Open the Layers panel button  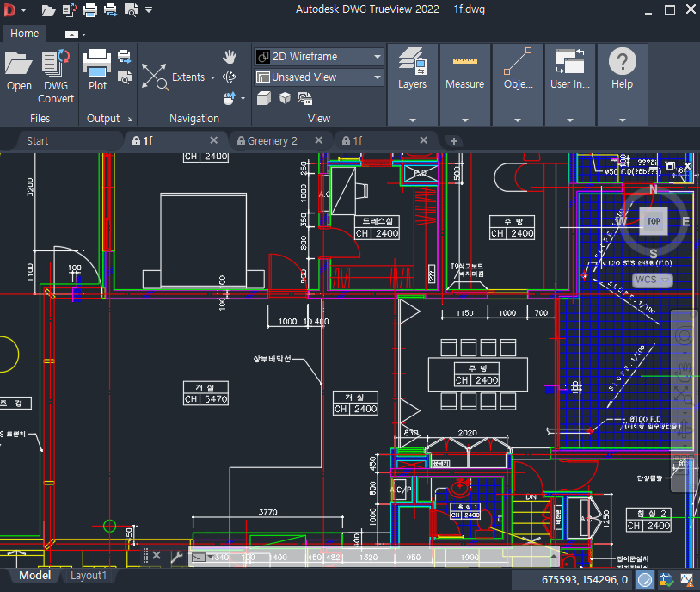(413, 69)
